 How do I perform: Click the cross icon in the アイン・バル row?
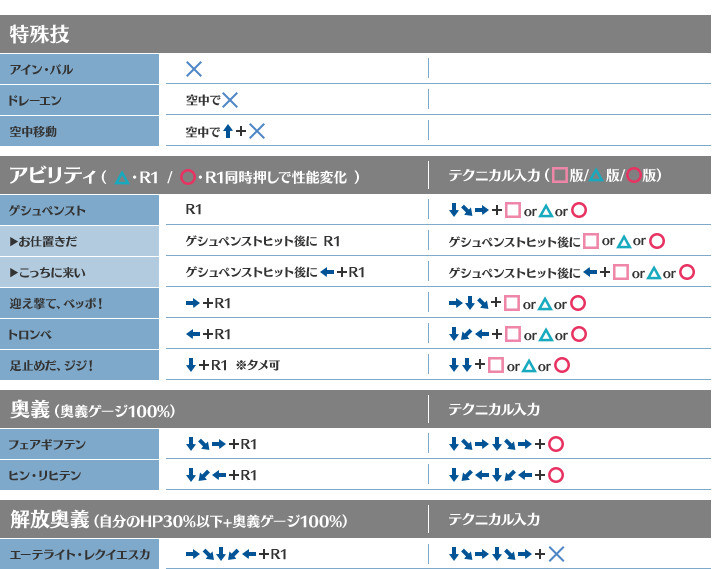194,69
